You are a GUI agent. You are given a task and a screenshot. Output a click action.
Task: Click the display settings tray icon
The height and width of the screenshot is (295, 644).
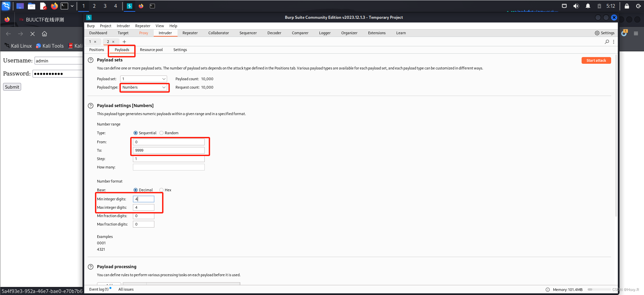point(564,6)
